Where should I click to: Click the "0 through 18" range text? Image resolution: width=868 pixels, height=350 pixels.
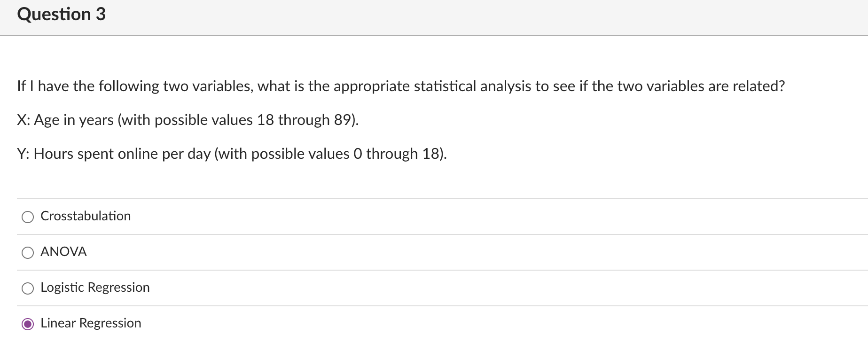point(396,154)
